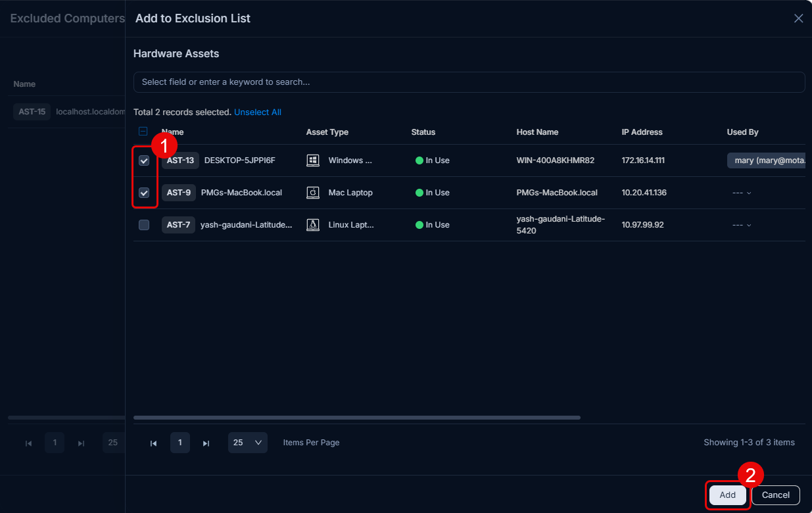Uncheck the AST-9 checkbox
Viewport: 812px width, 513px height.
pyautogui.click(x=144, y=193)
